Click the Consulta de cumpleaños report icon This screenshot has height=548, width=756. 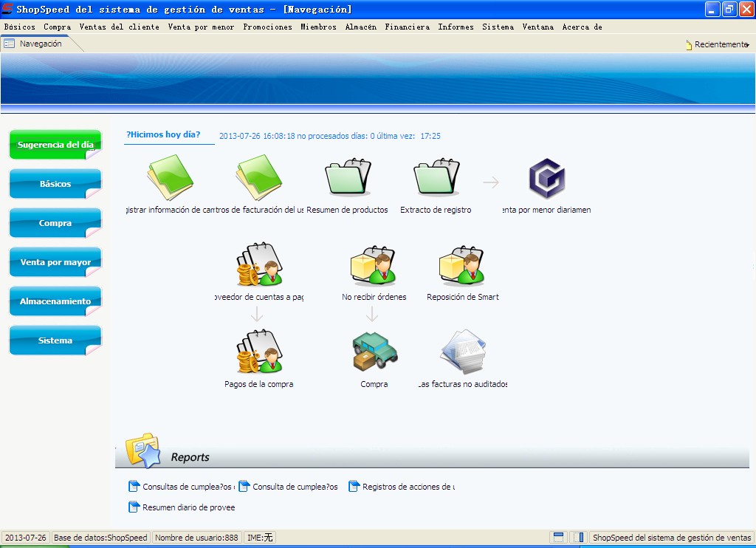tap(244, 486)
